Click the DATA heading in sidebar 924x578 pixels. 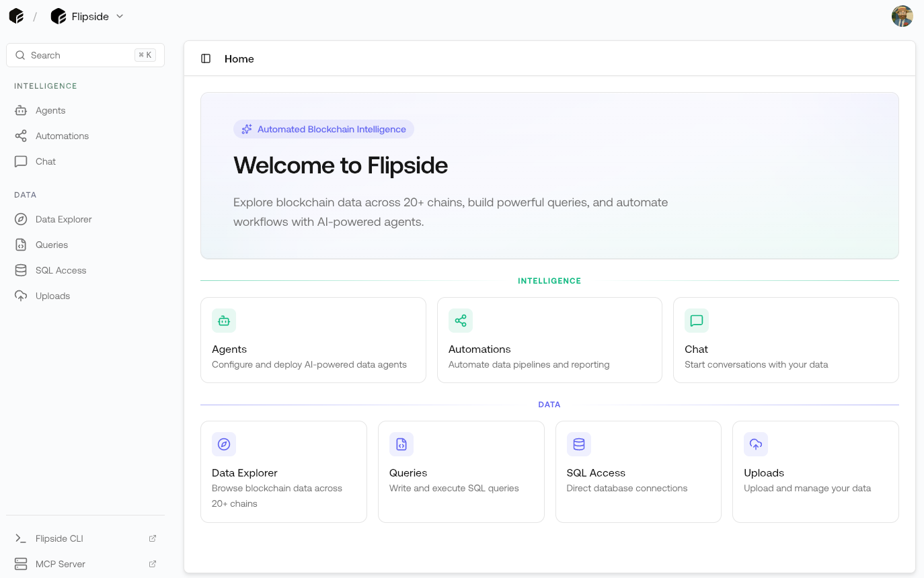pyautogui.click(x=26, y=195)
